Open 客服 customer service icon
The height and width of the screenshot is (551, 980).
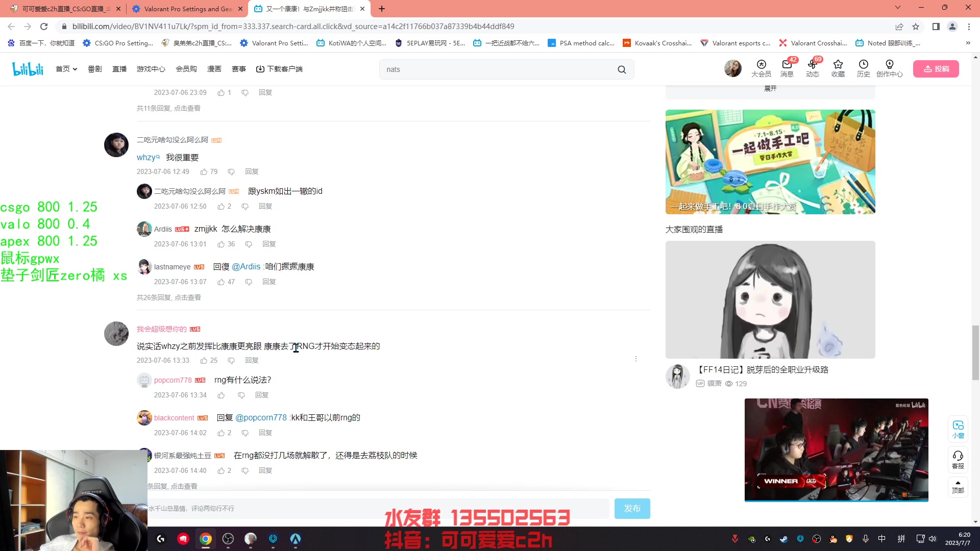(958, 459)
